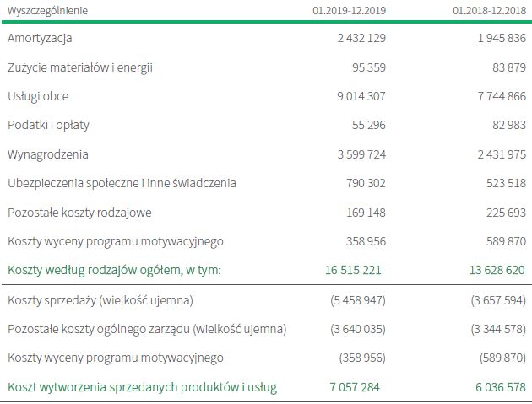Click the Usługi obce row label
The height and width of the screenshot is (404, 532).
pyautogui.click(x=38, y=96)
